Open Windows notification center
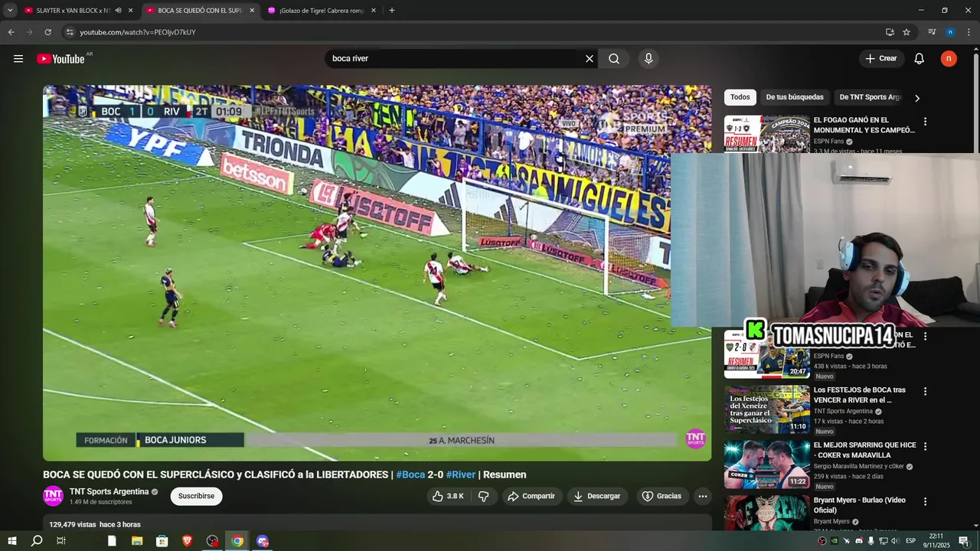Screen dimensions: 980x551 964,541
